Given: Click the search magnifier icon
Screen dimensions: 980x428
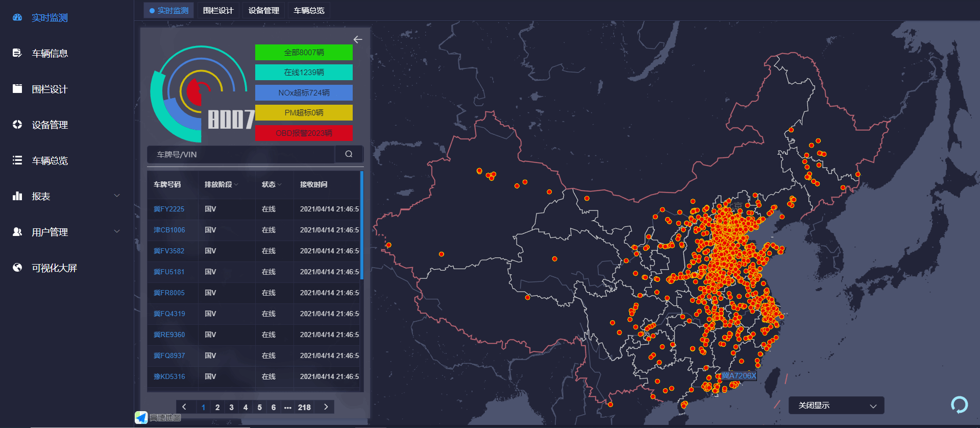Looking at the screenshot, I should (349, 154).
